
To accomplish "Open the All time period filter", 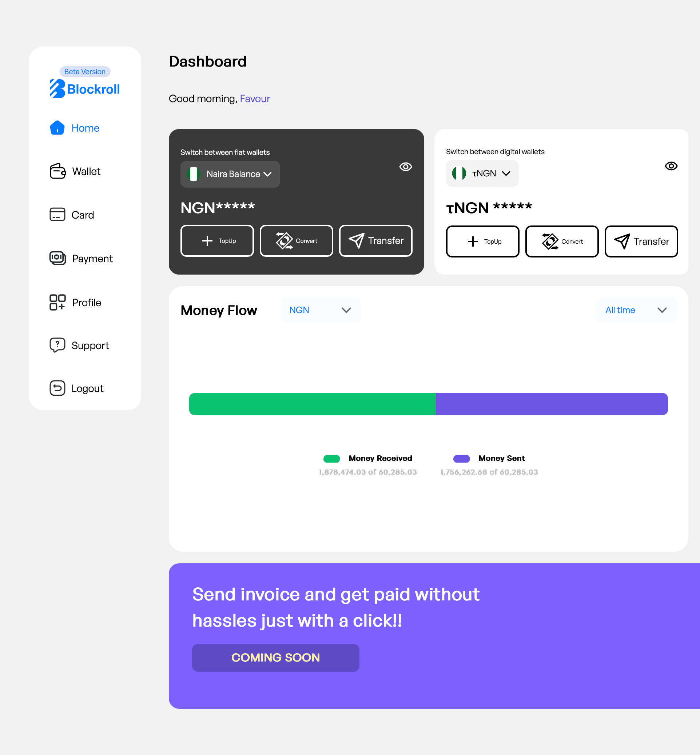I will [x=636, y=310].
